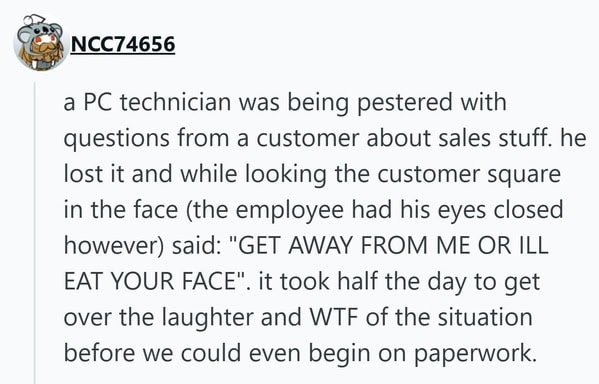Click the word "employee" in the parenthetical
Viewport: 599px width, 384px height.
[x=290, y=211]
